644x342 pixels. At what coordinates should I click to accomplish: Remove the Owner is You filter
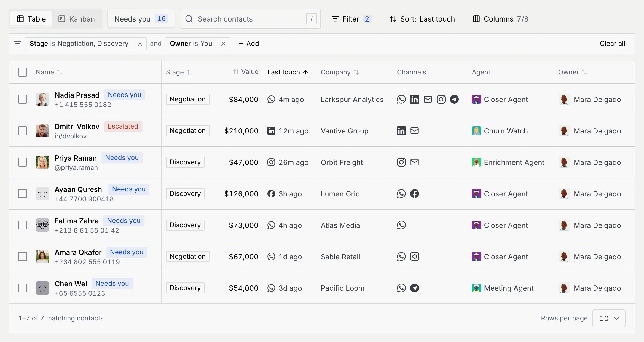(223, 44)
